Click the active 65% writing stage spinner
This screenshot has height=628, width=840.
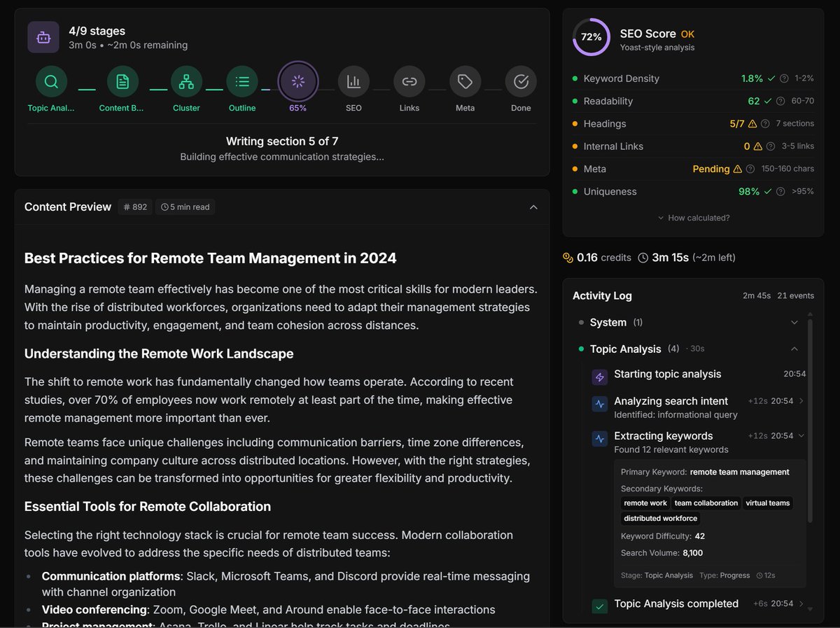coord(298,81)
